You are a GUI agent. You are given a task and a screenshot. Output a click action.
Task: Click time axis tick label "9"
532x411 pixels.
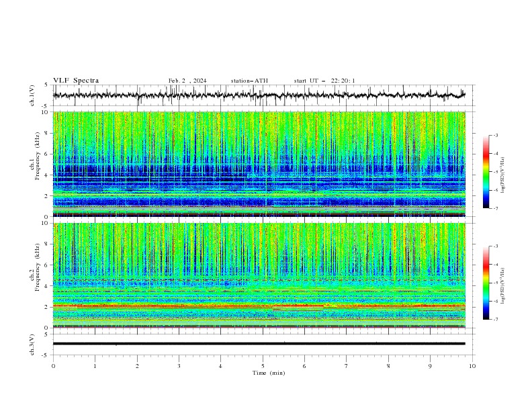tap(430, 366)
